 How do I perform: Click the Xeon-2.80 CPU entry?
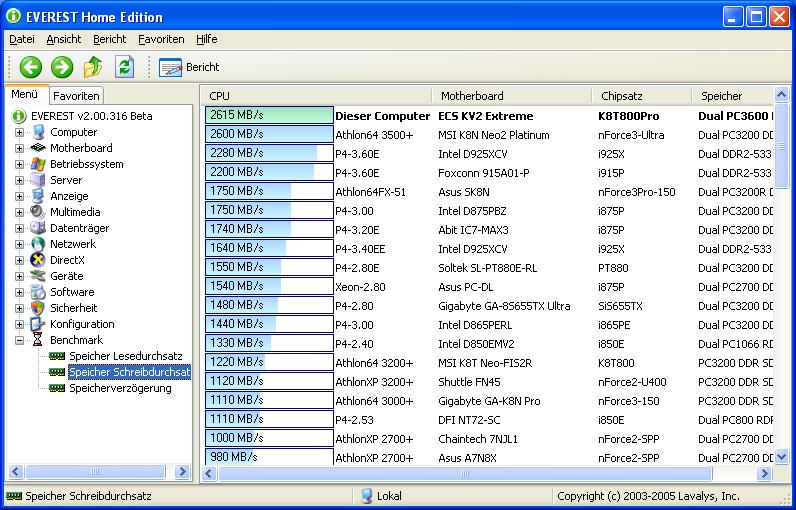[x=360, y=287]
